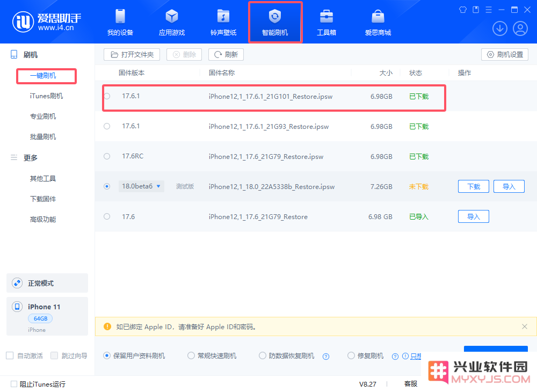Click 客服 in status bar
537x392 pixels.
[x=411, y=384]
